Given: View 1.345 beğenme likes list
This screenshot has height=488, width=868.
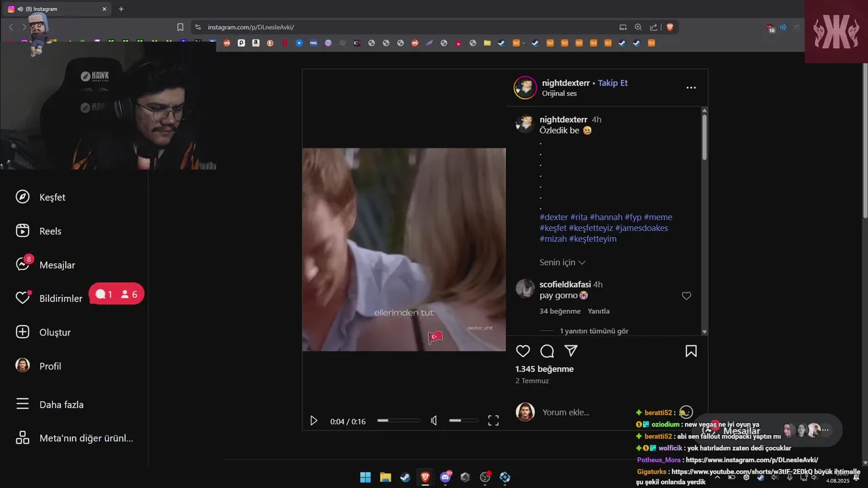Looking at the screenshot, I should pos(545,369).
